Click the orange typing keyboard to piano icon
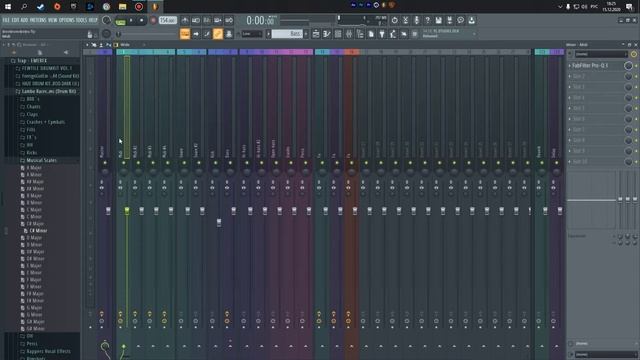Viewport: 640px width, 360px height. (185, 34)
